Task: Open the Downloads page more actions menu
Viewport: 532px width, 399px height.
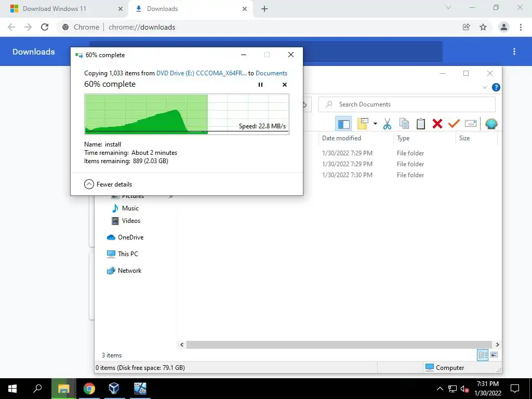Action: (514, 51)
